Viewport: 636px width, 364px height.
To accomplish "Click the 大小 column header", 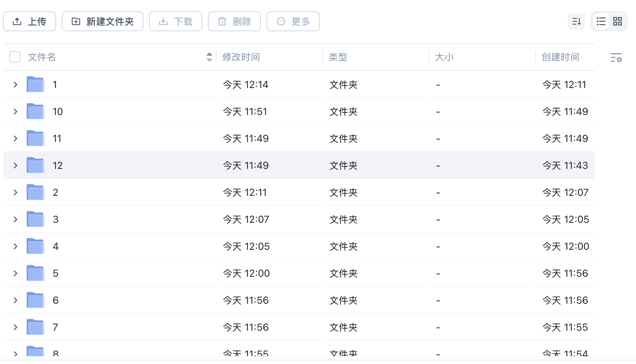I will coord(444,57).
